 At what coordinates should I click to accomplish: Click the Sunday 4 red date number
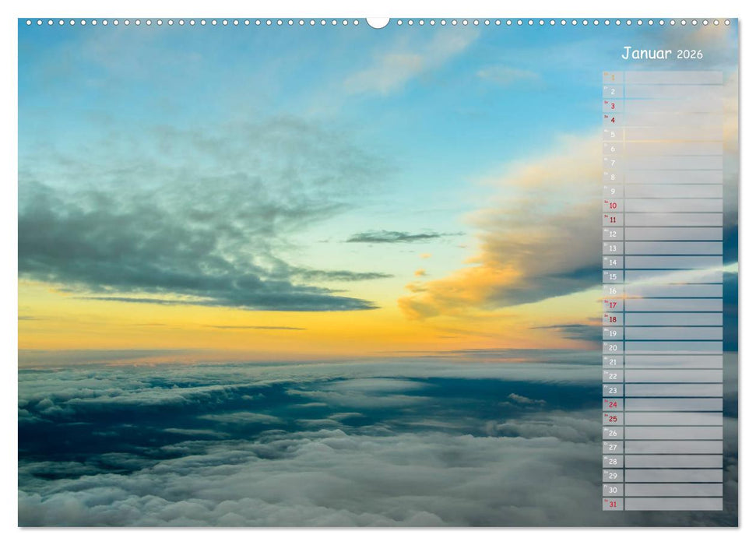(x=614, y=119)
